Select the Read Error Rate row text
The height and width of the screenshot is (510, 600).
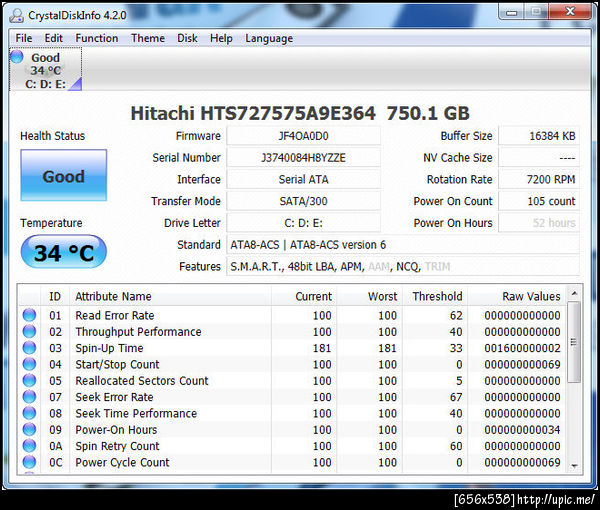tap(115, 315)
